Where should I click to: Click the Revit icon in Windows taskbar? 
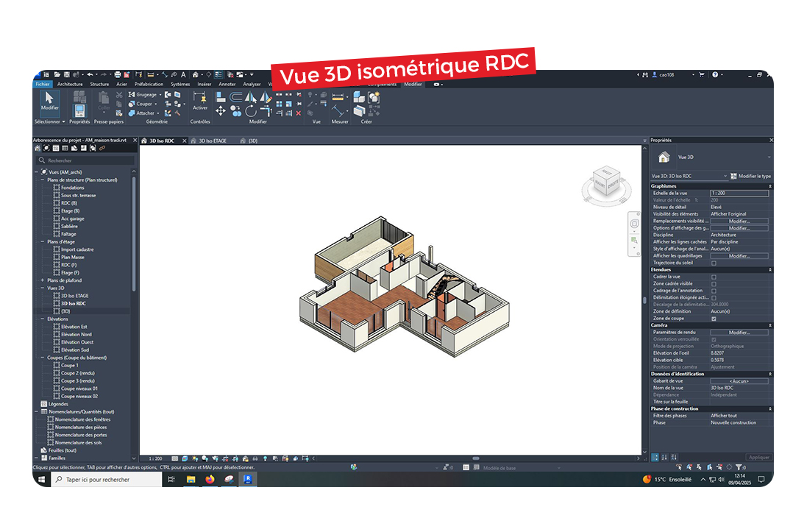coord(248,479)
